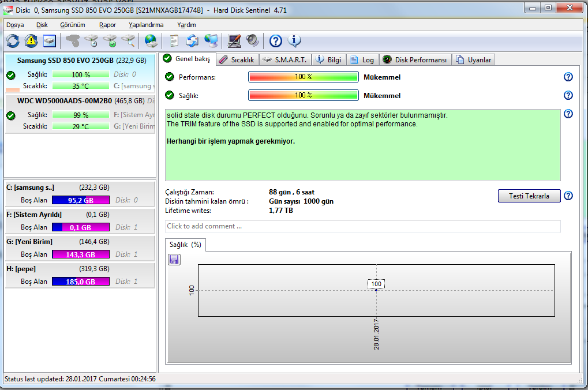Open the computer configuration brush icon

click(x=234, y=41)
